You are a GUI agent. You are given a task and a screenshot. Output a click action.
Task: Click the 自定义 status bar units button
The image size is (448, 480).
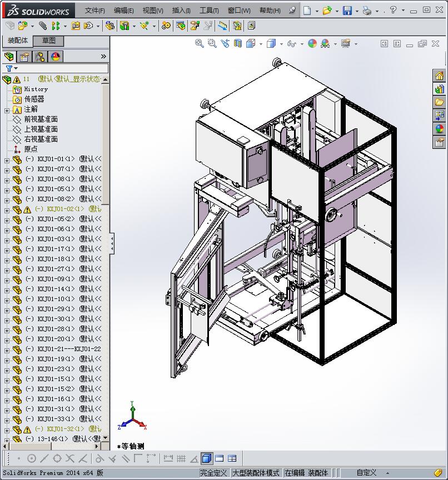[366, 473]
